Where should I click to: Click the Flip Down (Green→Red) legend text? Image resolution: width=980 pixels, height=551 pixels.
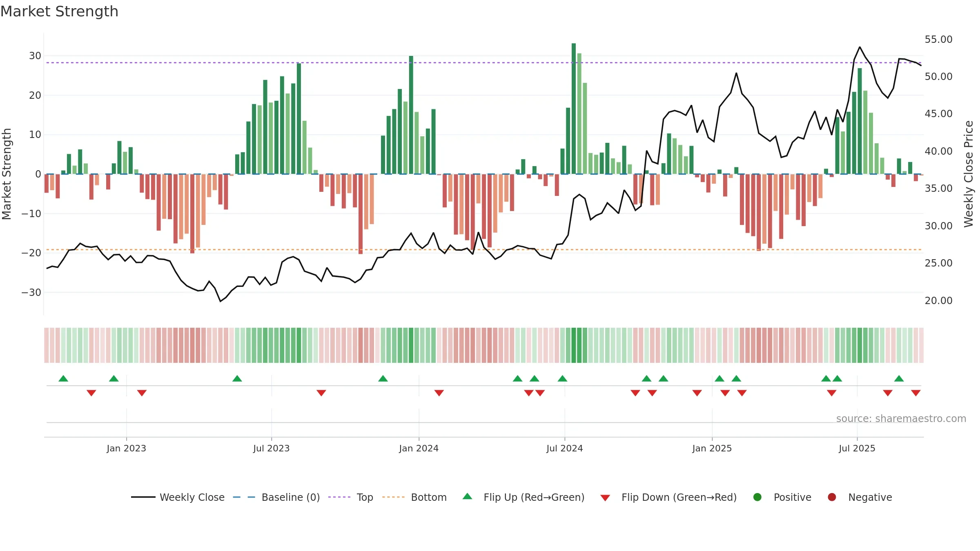coord(679,497)
